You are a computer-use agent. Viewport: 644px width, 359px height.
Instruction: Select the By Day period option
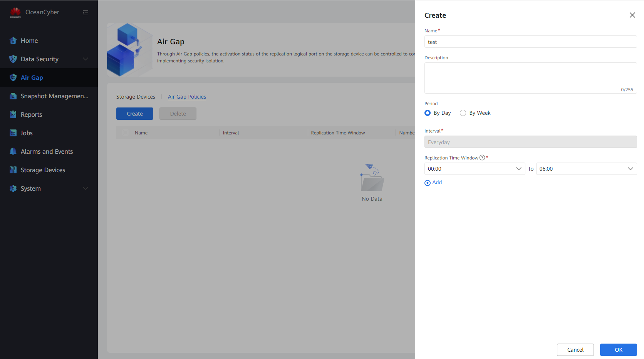point(428,113)
